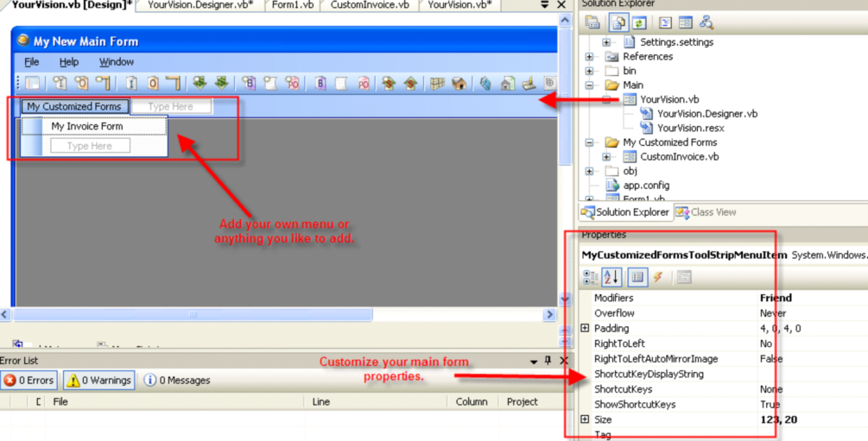Click the purple 'B' document toolbar icon
The height and width of the screenshot is (441, 868).
point(320,84)
